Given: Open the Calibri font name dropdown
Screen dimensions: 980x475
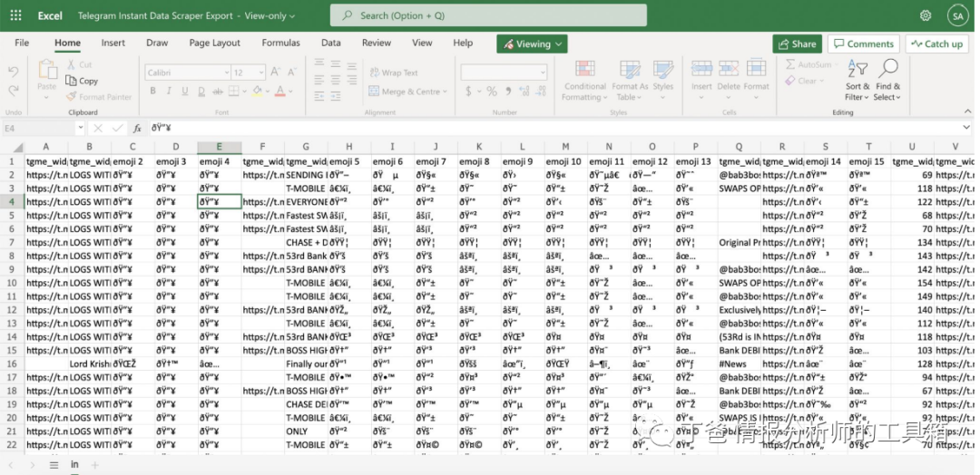Looking at the screenshot, I should 188,73.
